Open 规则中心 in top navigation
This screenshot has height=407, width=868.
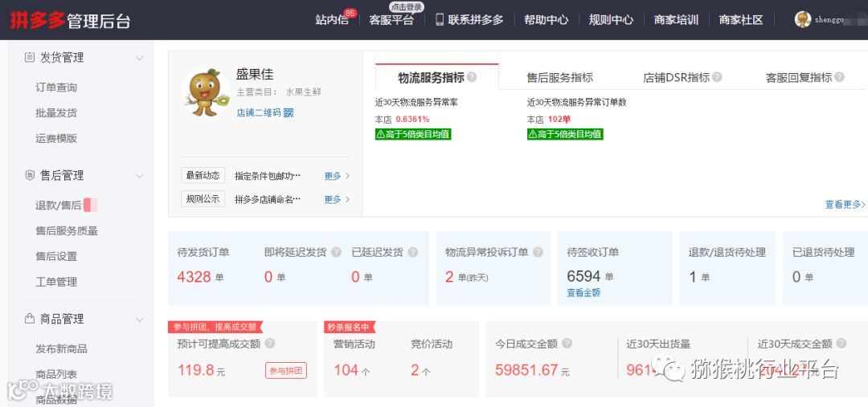pos(611,20)
